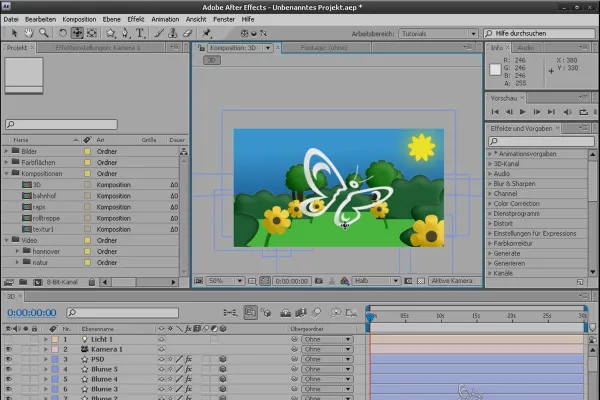
Task: Jump to first frame in Vorschau
Action: tap(495, 112)
